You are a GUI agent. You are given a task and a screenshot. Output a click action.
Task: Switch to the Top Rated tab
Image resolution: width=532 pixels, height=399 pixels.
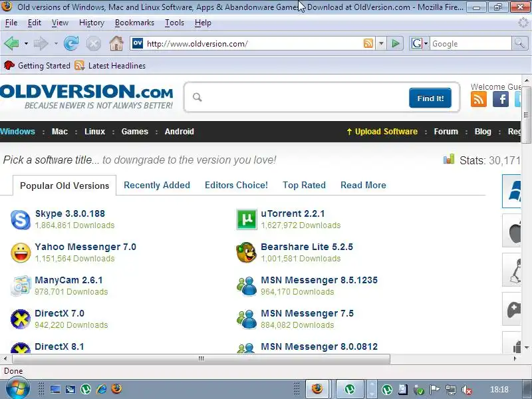(x=304, y=186)
